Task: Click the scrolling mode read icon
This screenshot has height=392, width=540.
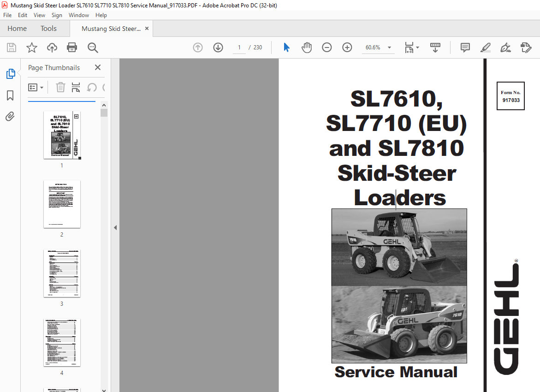Action: [x=435, y=48]
